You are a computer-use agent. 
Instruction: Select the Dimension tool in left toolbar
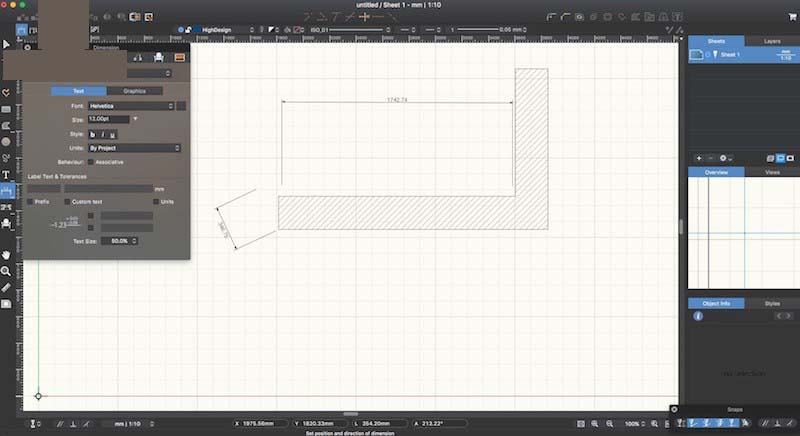(x=7, y=191)
